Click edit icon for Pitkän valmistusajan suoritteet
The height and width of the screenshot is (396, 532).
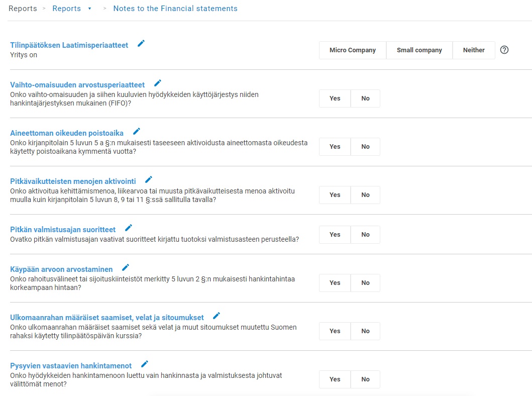point(129,228)
